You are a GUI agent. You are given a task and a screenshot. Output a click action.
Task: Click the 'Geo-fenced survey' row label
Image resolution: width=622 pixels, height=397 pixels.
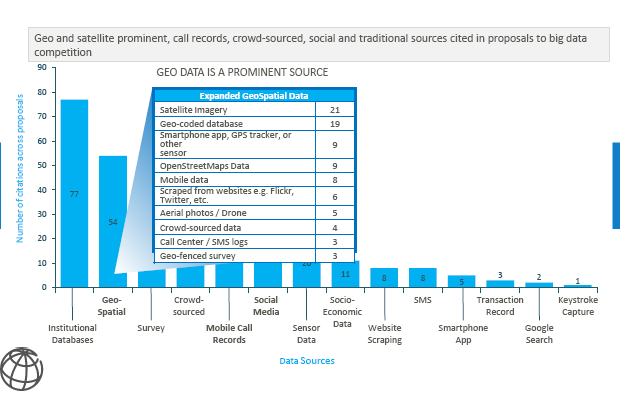pos(198,256)
